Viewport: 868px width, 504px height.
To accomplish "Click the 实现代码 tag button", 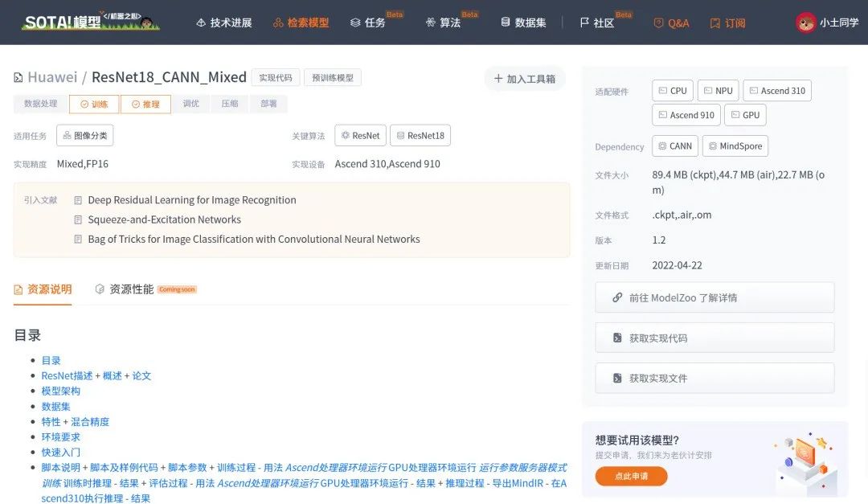I will coord(275,77).
